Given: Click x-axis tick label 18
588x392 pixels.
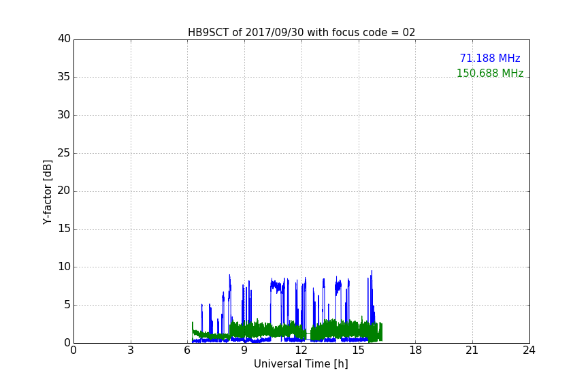Looking at the screenshot, I should pos(416,350).
